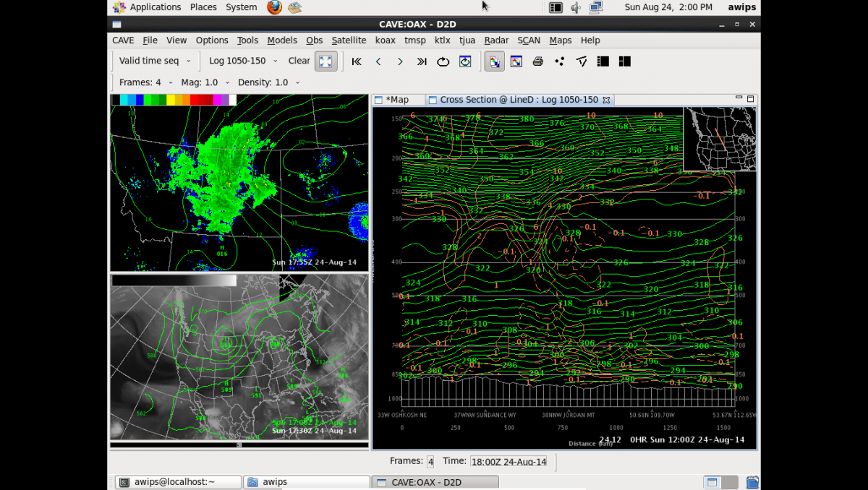Jump to the last frame
The image size is (868, 490).
(x=422, y=61)
